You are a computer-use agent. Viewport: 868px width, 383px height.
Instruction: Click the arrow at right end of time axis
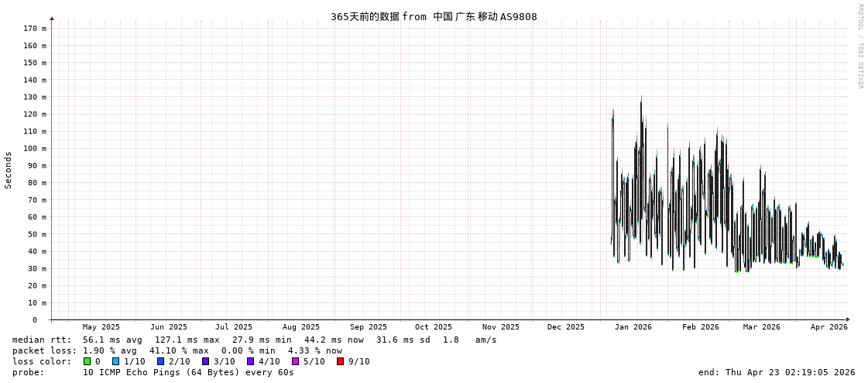848,319
